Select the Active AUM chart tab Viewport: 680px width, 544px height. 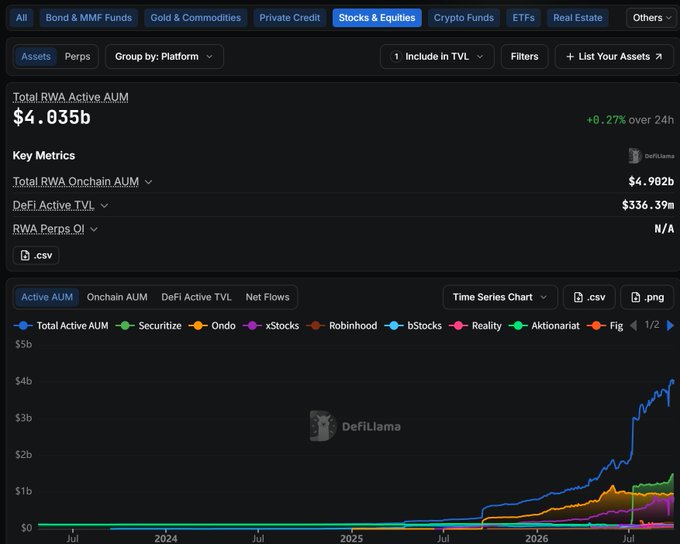pos(47,297)
